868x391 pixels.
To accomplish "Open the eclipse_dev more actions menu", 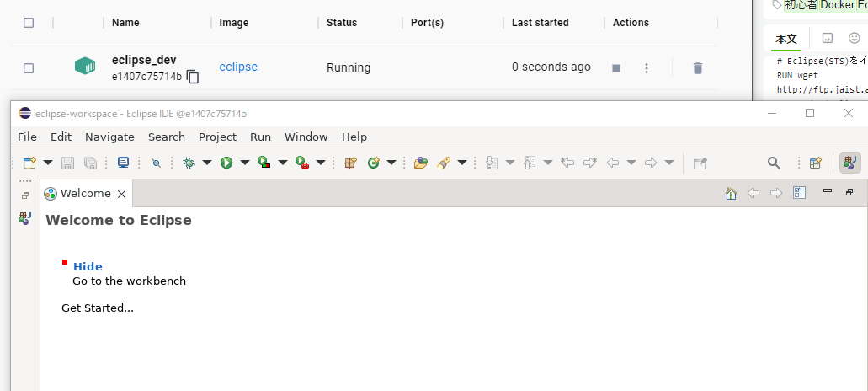I will [x=646, y=68].
